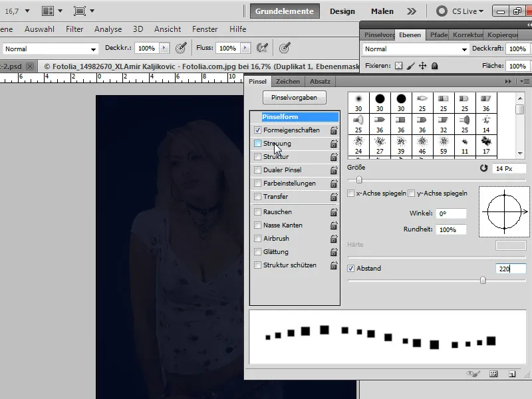Open CS Live circle icon
532x399 pixels.
[442, 11]
